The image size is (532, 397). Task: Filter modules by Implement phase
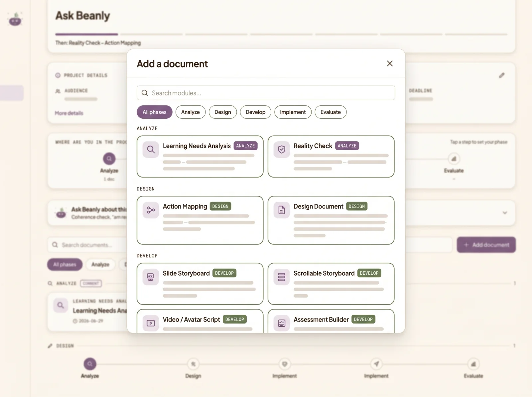(293, 112)
